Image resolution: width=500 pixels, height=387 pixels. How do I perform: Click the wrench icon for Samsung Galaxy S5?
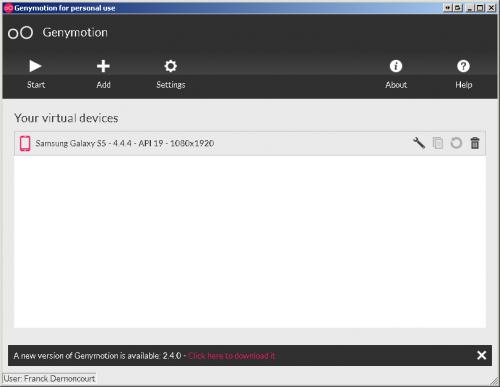pyautogui.click(x=419, y=143)
